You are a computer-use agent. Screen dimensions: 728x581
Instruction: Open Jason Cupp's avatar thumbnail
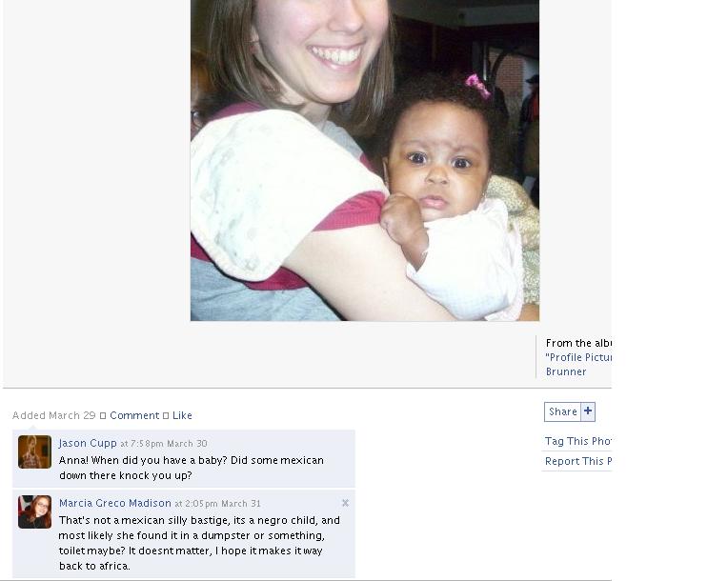(35, 452)
